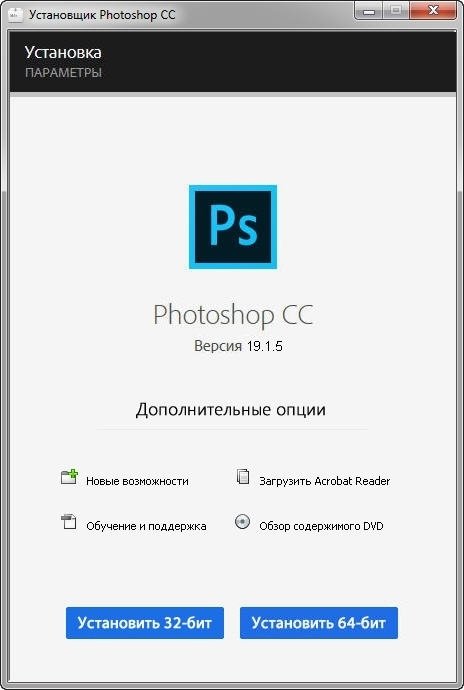Open Обучение и поддержка link

[146, 526]
